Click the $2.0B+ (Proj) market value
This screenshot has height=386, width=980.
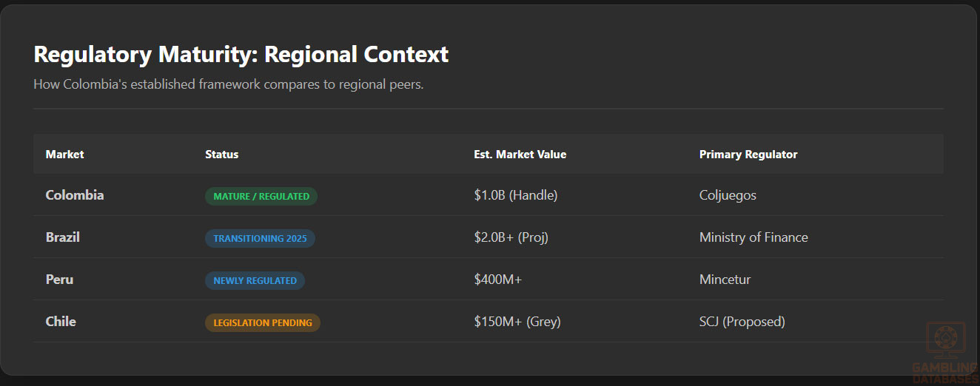pyautogui.click(x=511, y=237)
